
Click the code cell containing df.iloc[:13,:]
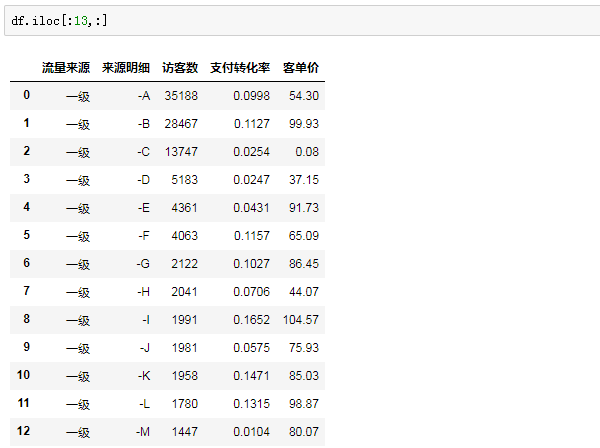click(302, 21)
